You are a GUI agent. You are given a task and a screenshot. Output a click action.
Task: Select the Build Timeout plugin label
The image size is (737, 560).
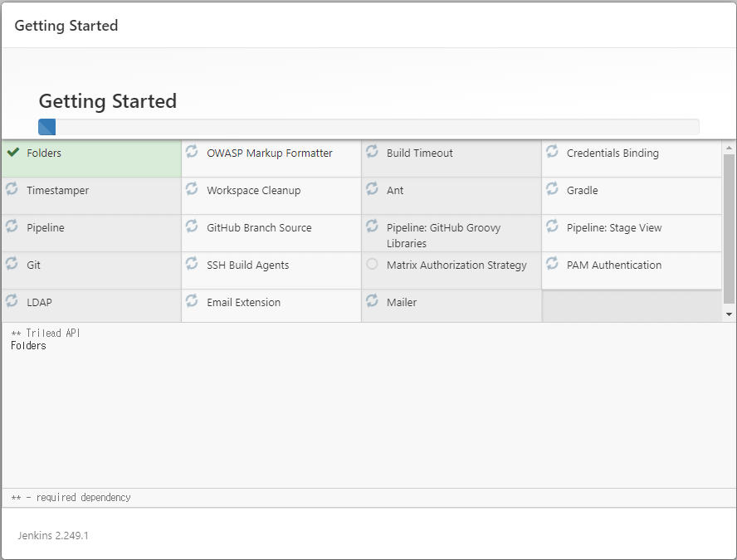[x=420, y=153]
